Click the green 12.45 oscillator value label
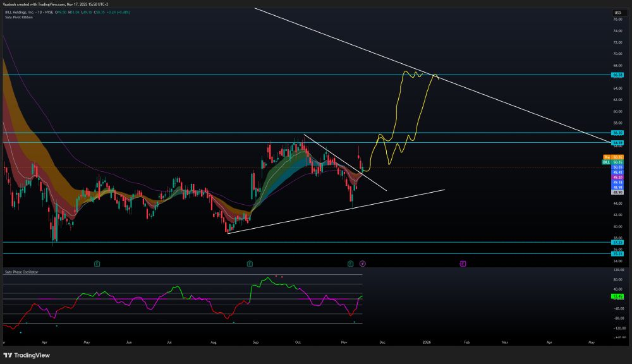 coord(617,296)
